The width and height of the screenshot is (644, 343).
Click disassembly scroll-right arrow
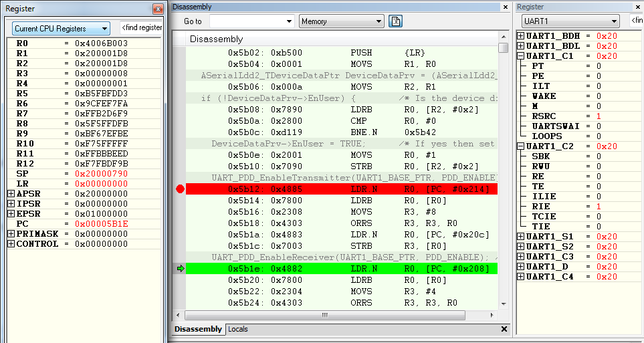(492, 315)
